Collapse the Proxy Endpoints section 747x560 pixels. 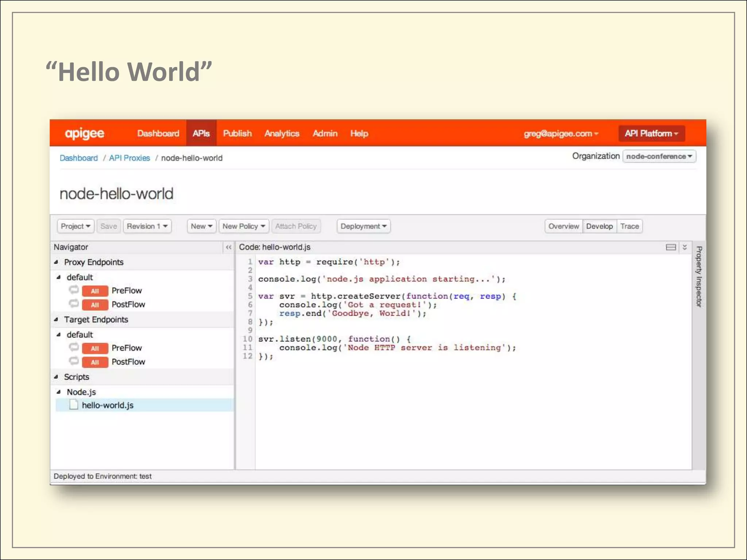pyautogui.click(x=56, y=262)
